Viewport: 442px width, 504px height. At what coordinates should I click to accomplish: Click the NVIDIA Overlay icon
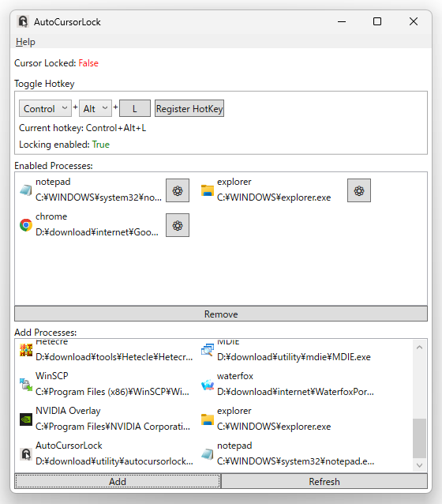[26, 419]
